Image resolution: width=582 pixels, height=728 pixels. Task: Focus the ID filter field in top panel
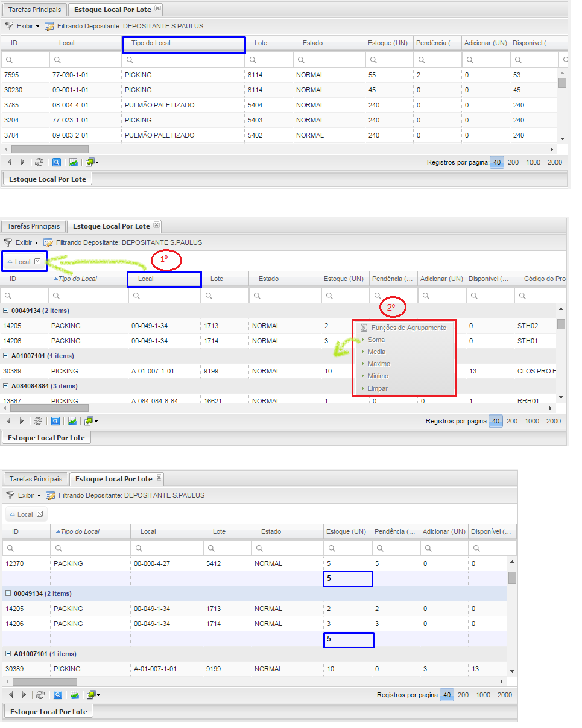click(x=25, y=60)
